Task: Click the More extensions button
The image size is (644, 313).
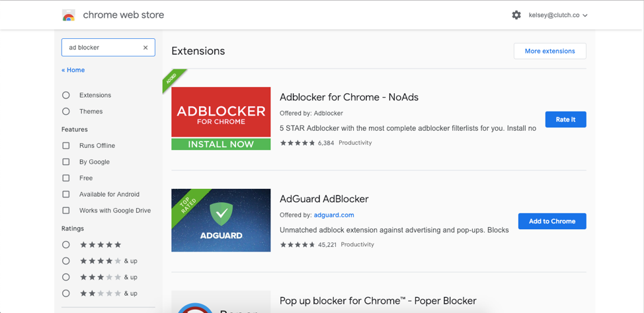Action: (550, 52)
